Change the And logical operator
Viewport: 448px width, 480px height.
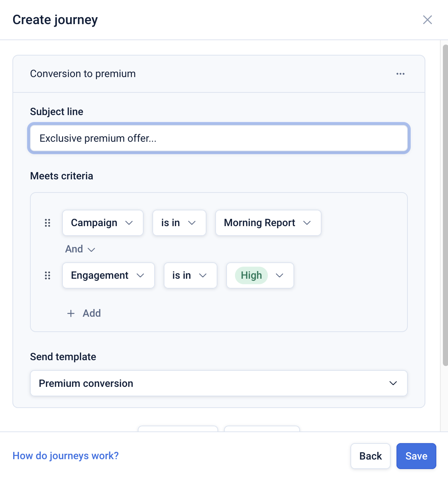coord(80,249)
